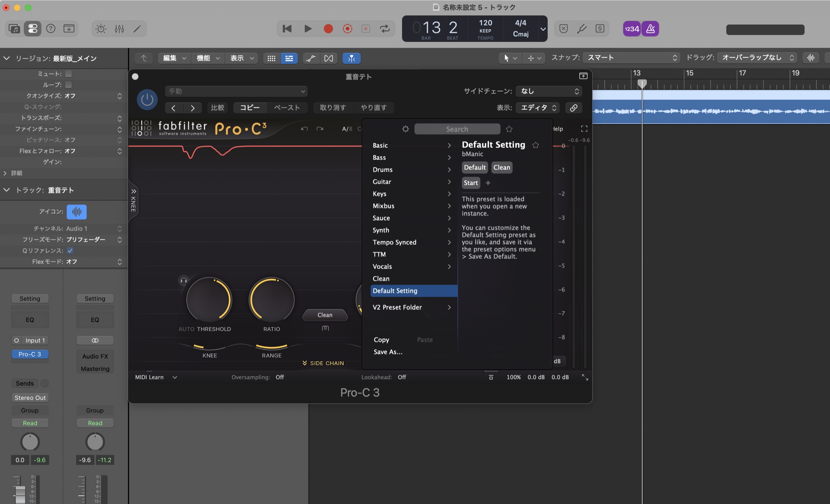Toggle the Inspector panel icon
Screen dimensions: 830x504
click(33, 29)
